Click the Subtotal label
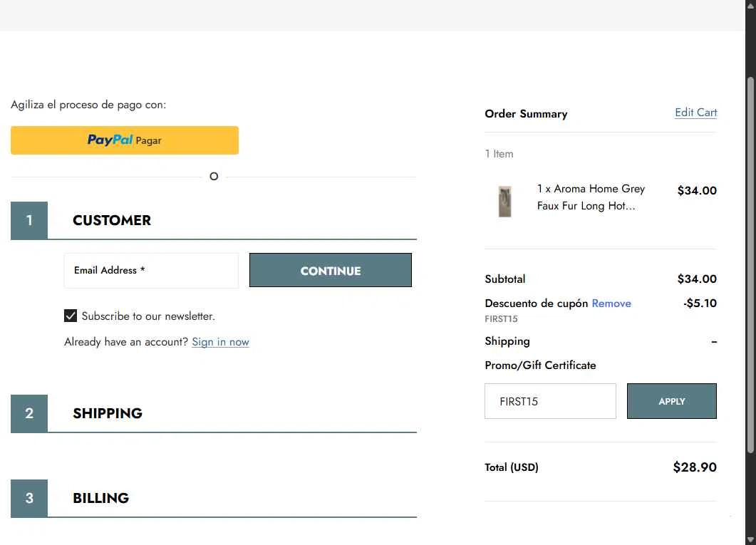756x545 pixels. 504,279
